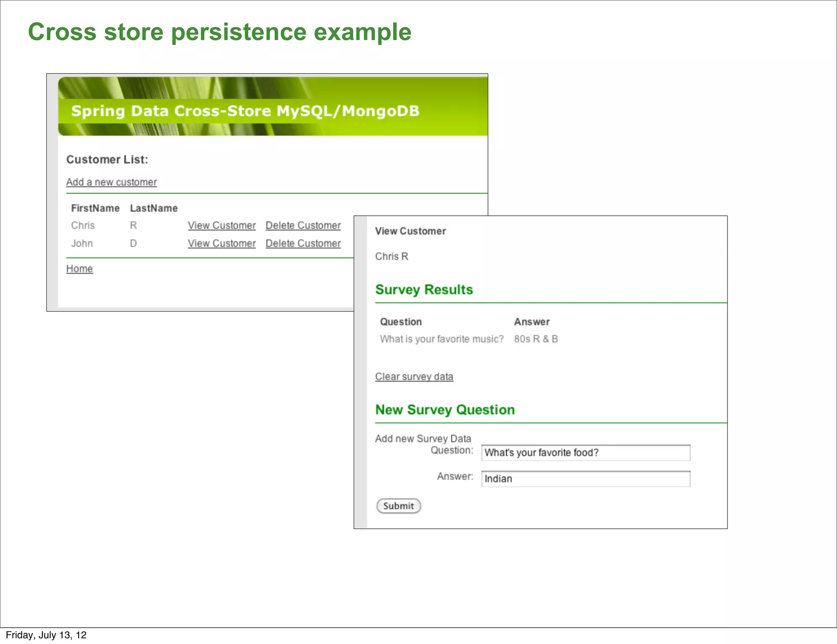Click the 'Clear survey data' link
The height and width of the screenshot is (644, 837).
click(x=414, y=376)
